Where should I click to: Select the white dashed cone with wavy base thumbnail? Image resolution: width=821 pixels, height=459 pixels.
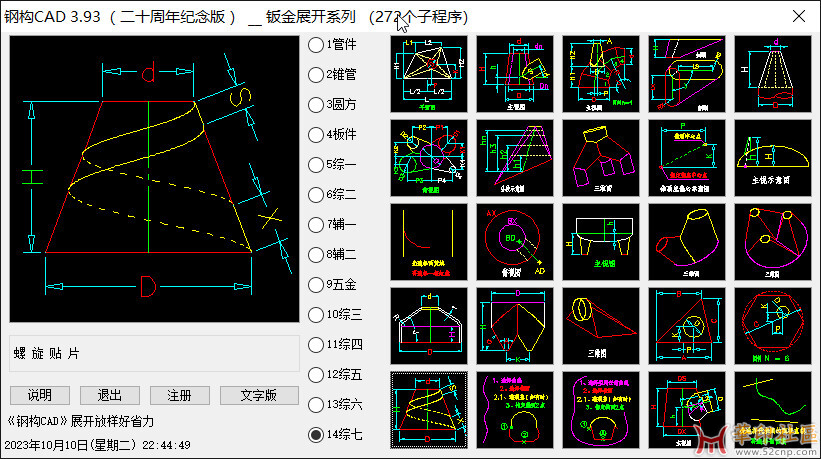(x=772, y=74)
